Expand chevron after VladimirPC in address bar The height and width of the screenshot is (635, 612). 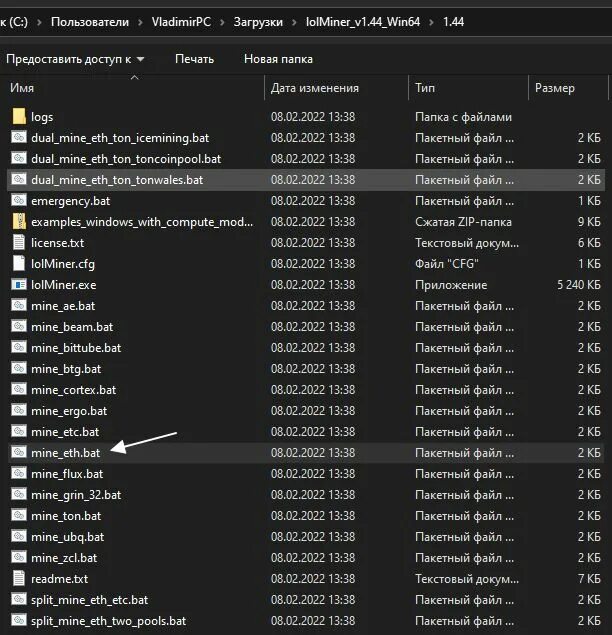(x=222, y=22)
